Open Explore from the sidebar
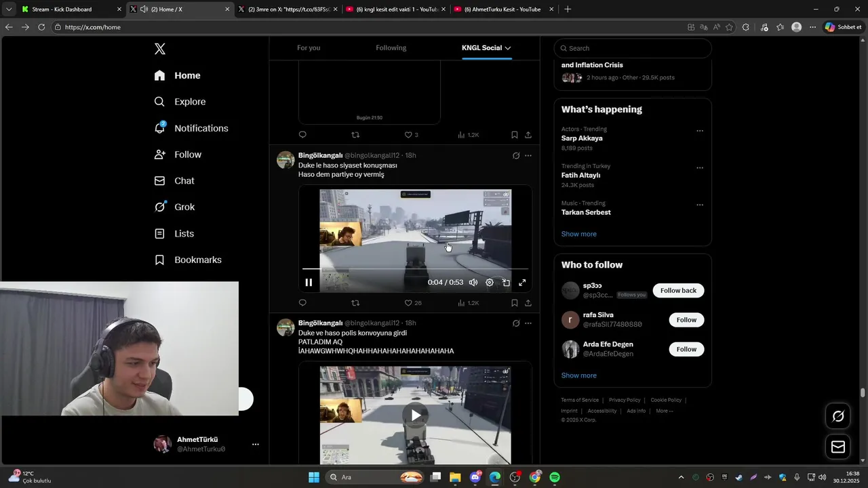 point(180,102)
